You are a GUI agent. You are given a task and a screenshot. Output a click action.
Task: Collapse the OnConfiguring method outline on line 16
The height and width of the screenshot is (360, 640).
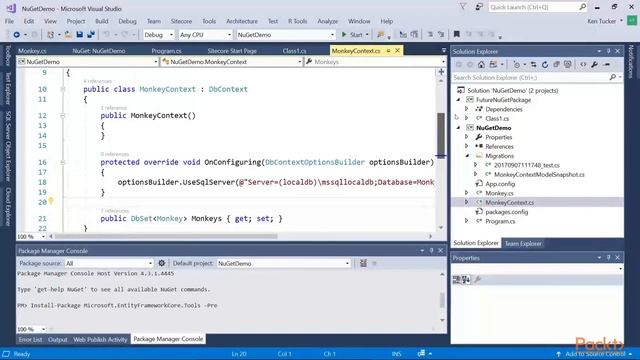(62, 162)
